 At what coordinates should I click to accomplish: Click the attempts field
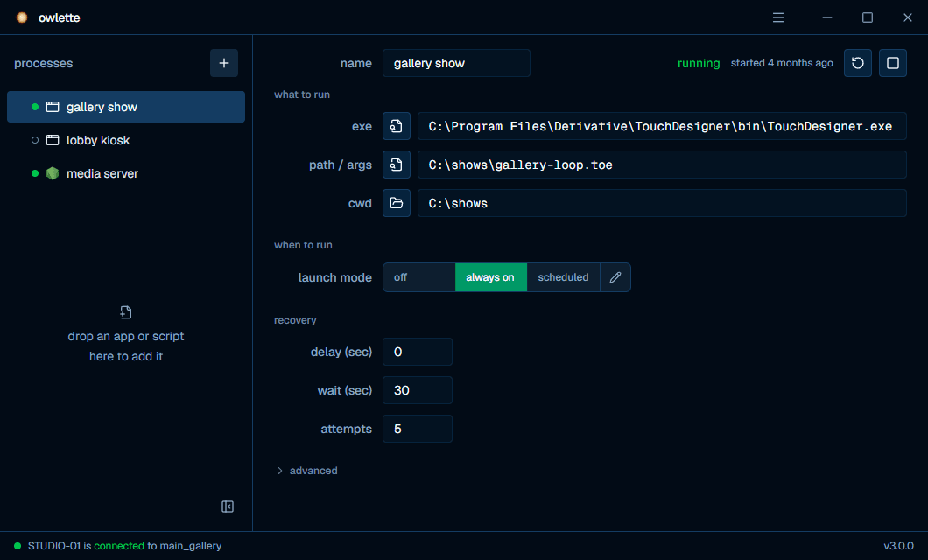[418, 429]
